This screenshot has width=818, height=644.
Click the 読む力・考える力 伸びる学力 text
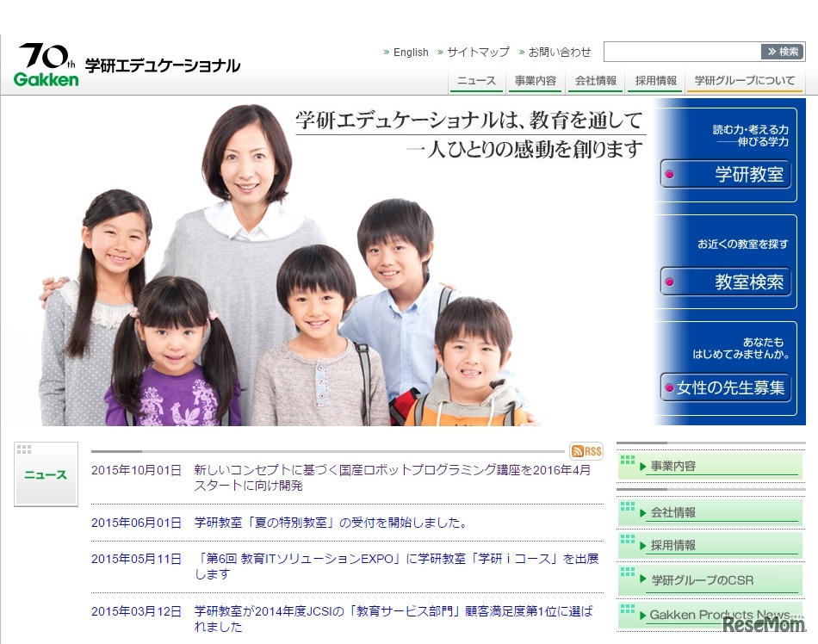point(751,135)
